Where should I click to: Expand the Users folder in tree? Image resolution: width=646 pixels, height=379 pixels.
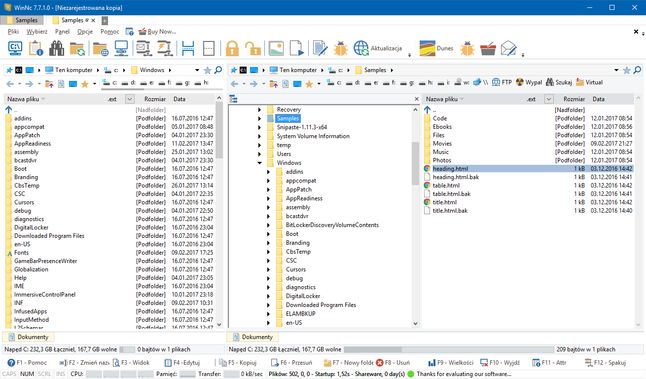tap(260, 154)
